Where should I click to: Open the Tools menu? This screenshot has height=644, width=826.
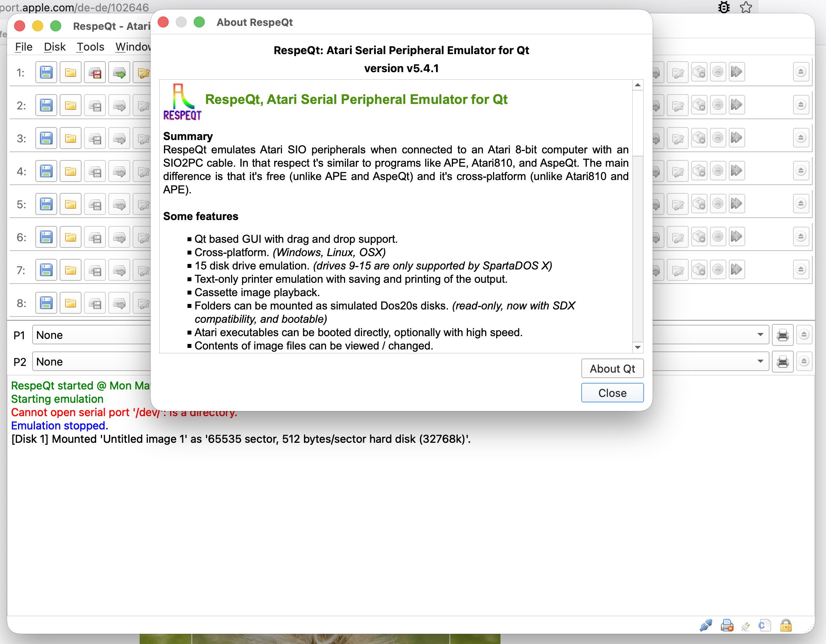[90, 47]
